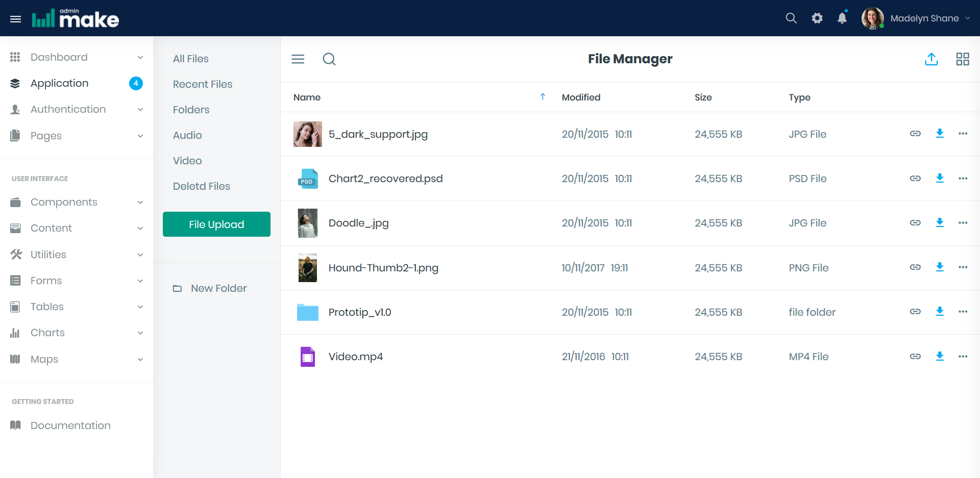Open the settings gear icon
The height and width of the screenshot is (478, 980).
click(817, 18)
